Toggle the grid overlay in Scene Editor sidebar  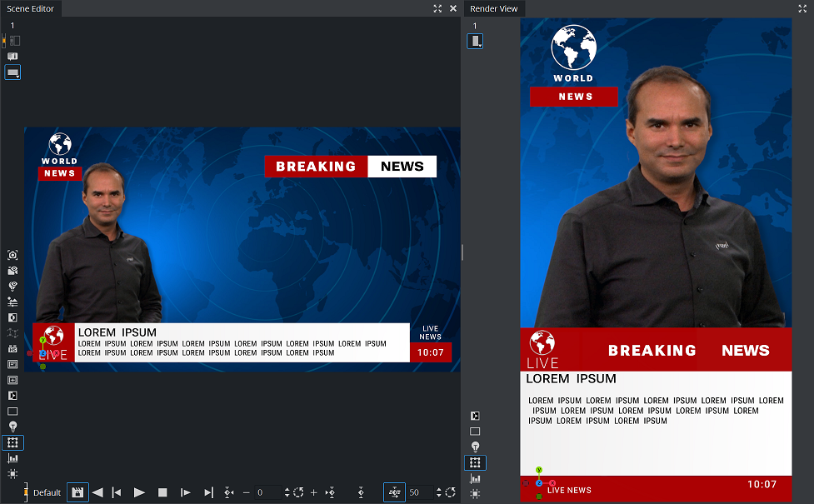pyautogui.click(x=12, y=442)
